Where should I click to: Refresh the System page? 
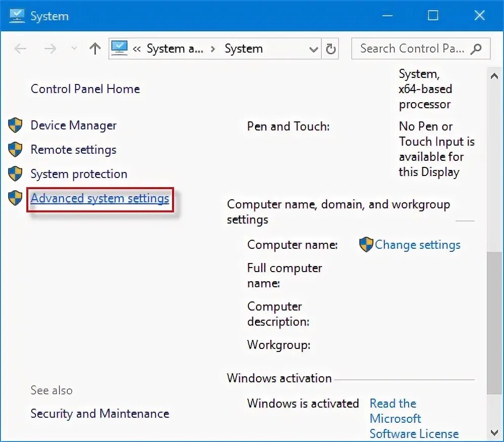(330, 49)
